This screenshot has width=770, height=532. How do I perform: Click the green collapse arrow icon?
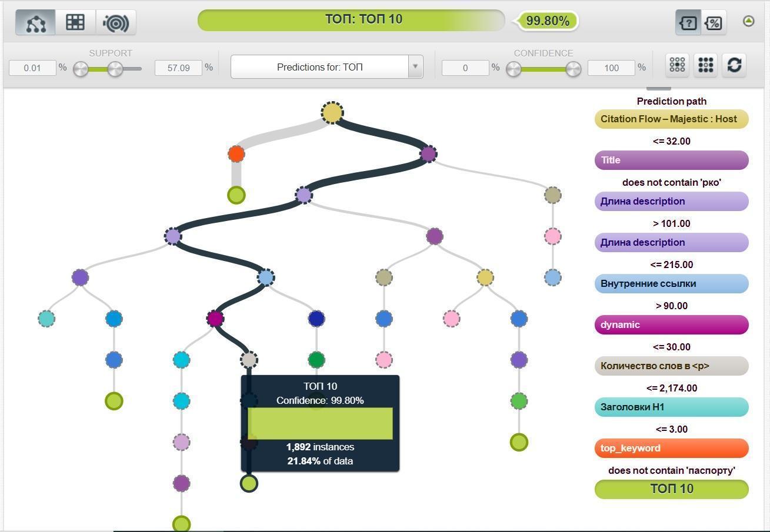[748, 21]
